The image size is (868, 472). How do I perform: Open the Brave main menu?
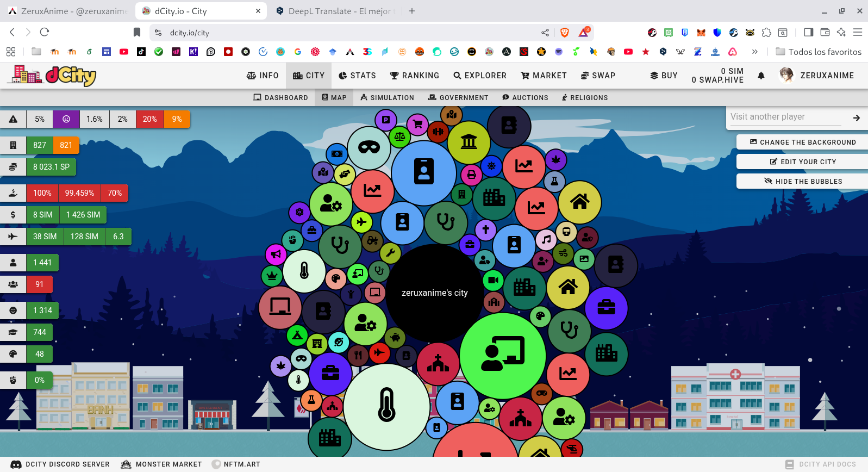point(858,33)
